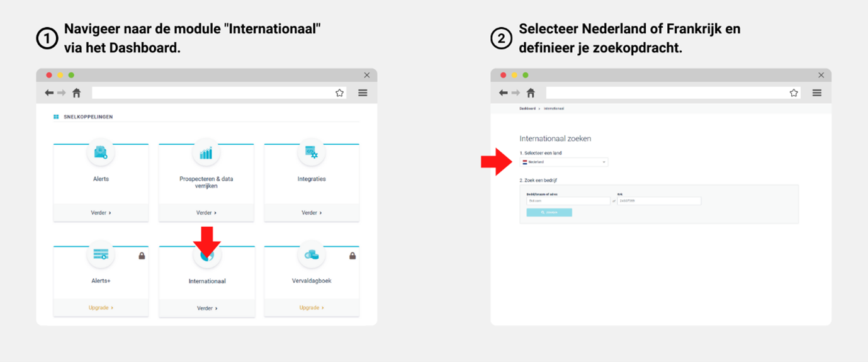Viewport: 868px width, 362px height.
Task: Go back using right browser's back arrow
Action: point(503,93)
